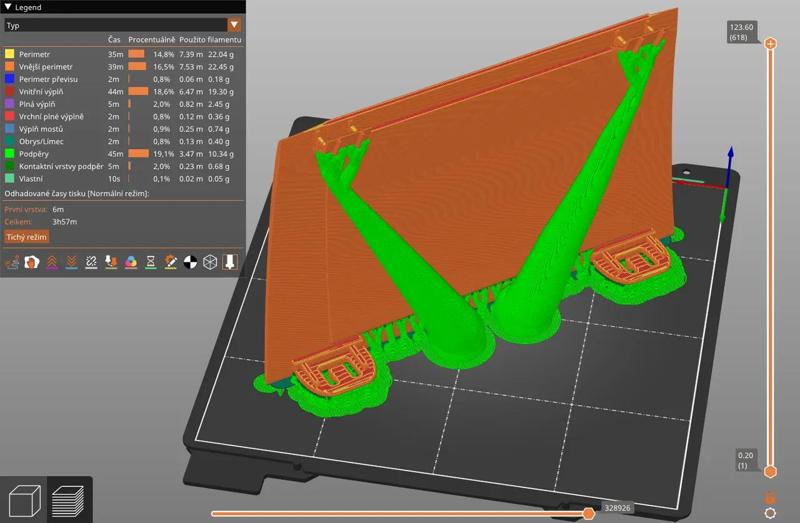The image size is (800, 523).
Task: Toggle visibility of Podpěry row
Action: click(122, 154)
